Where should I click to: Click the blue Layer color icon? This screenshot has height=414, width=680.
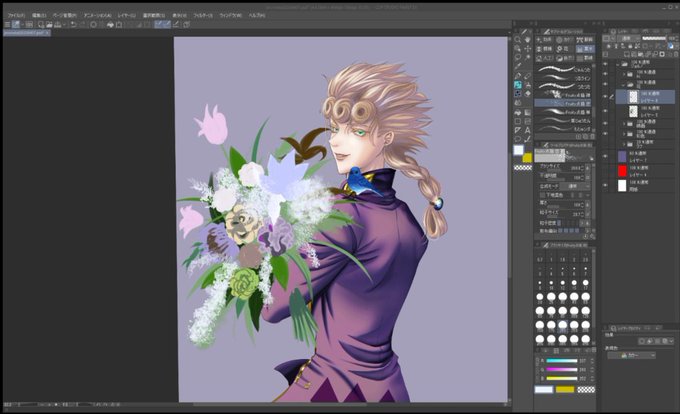coord(671,46)
